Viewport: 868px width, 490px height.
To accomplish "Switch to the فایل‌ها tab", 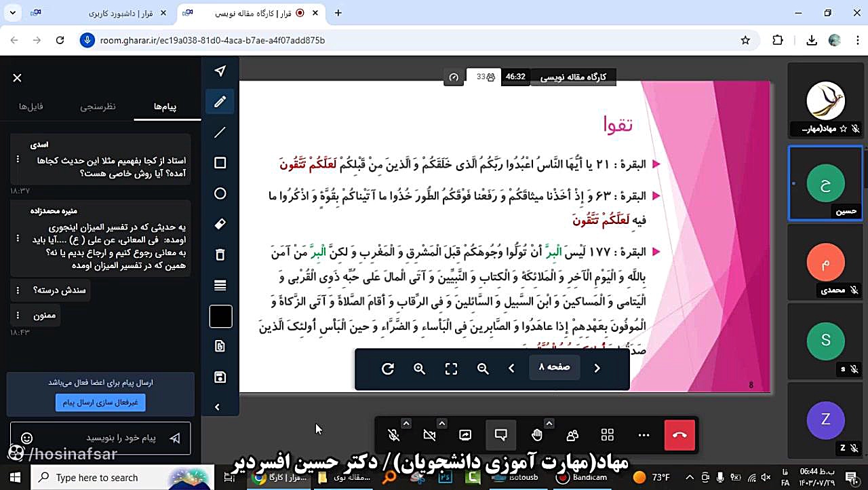I will 31,107.
